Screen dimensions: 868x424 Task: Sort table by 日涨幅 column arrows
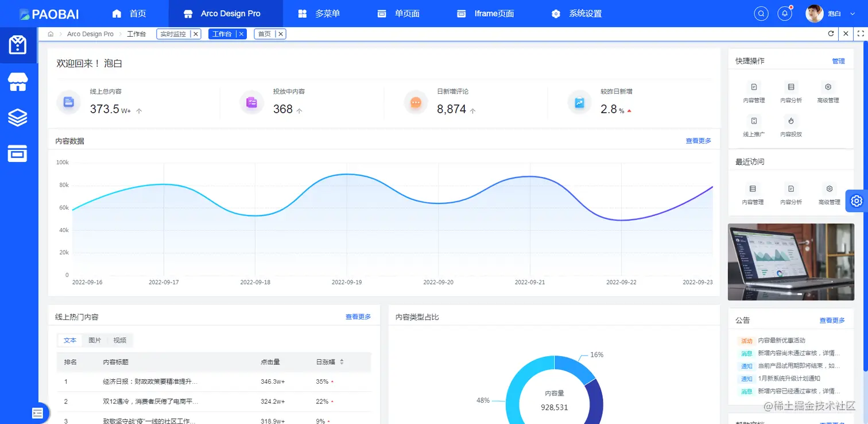(x=342, y=362)
